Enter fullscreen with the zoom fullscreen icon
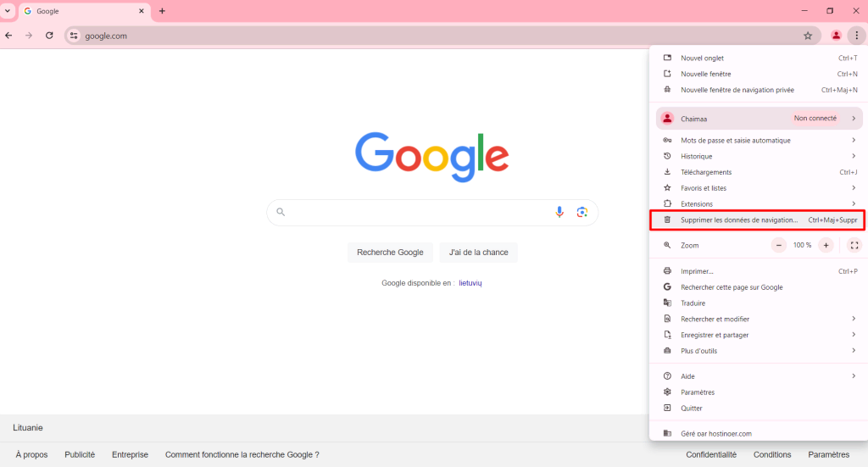868x467 pixels. coord(854,245)
